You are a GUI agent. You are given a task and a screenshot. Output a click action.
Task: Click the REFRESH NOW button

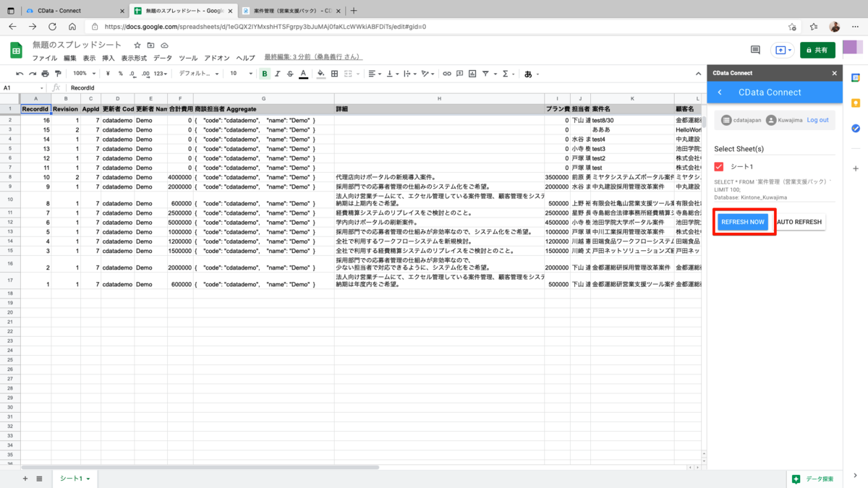click(x=743, y=222)
